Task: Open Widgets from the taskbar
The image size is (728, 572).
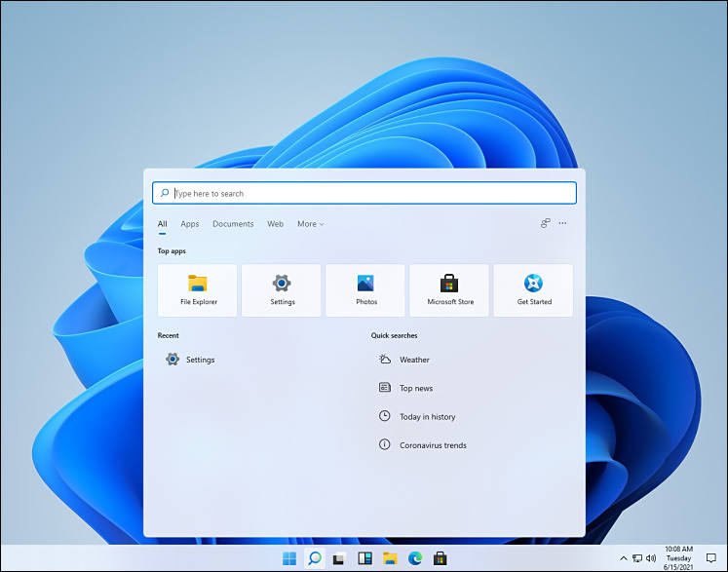Action: click(x=364, y=558)
